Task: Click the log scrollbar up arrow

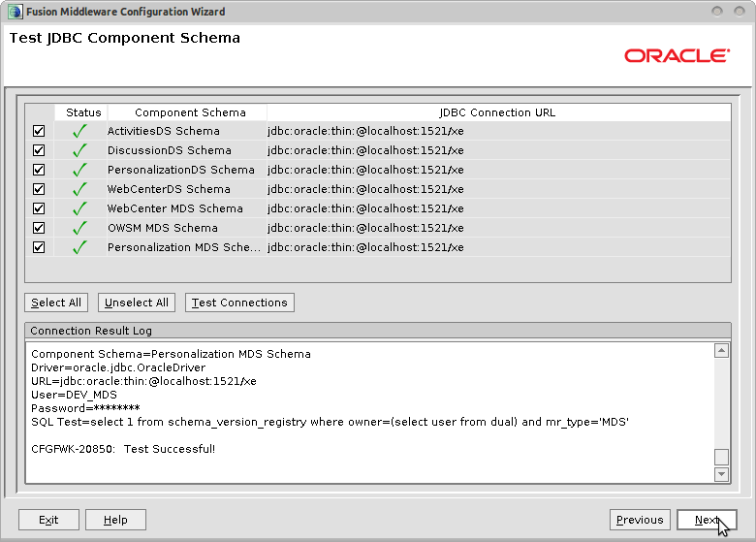Action: (721, 351)
